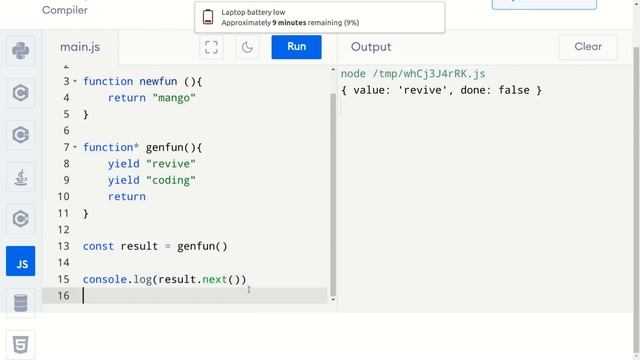Collapse the genfun function fold arrow
Viewport: 640px width, 360px height.
coord(75,147)
